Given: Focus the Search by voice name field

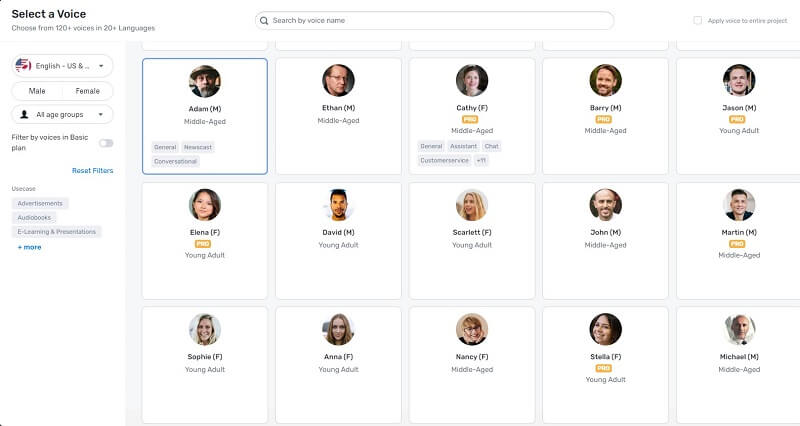Looking at the screenshot, I should click(440, 20).
